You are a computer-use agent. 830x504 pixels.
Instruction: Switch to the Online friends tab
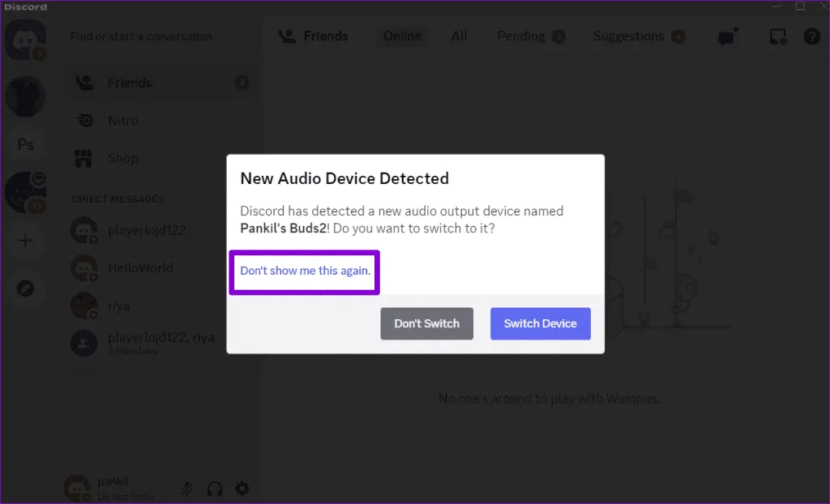(402, 36)
